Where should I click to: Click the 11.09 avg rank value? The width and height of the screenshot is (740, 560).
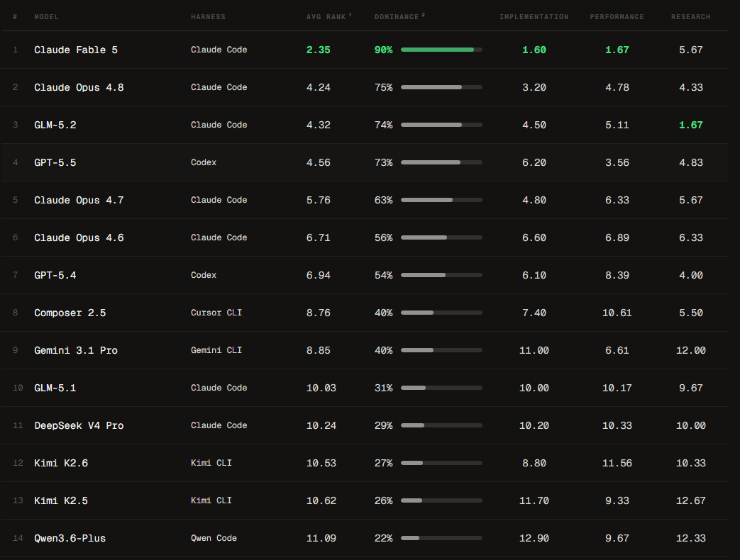(x=321, y=538)
